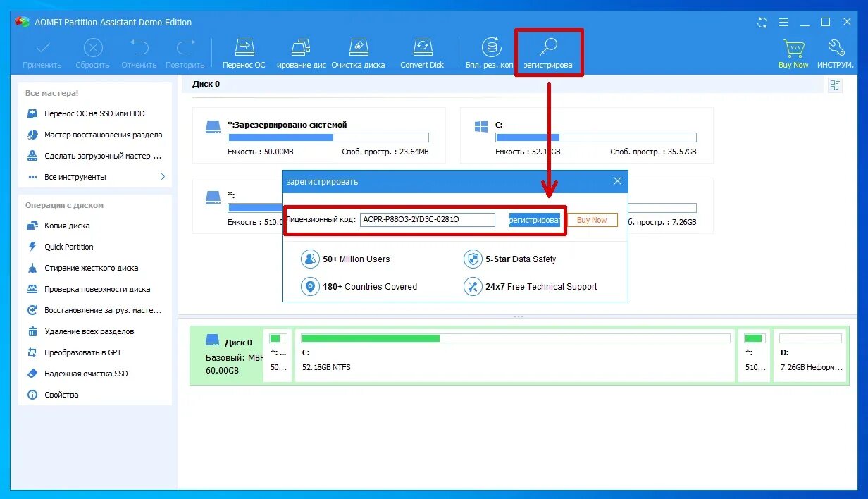Viewport: 868px width, 499px height.
Task: Close the 'зарегистрировать' dialog
Action: coord(617,181)
